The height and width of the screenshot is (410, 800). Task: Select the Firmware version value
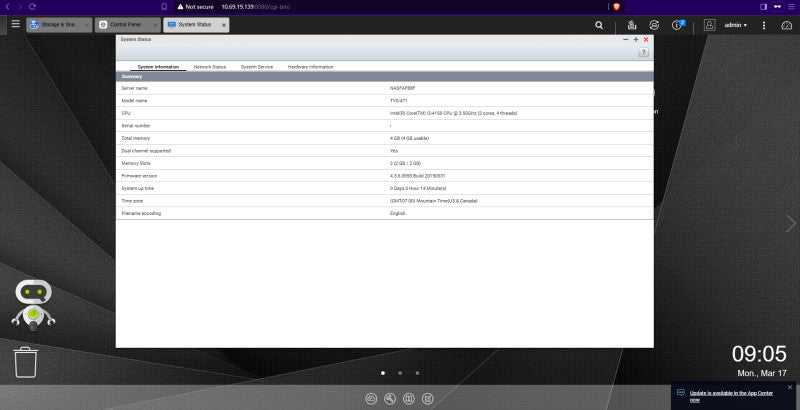[417, 176]
